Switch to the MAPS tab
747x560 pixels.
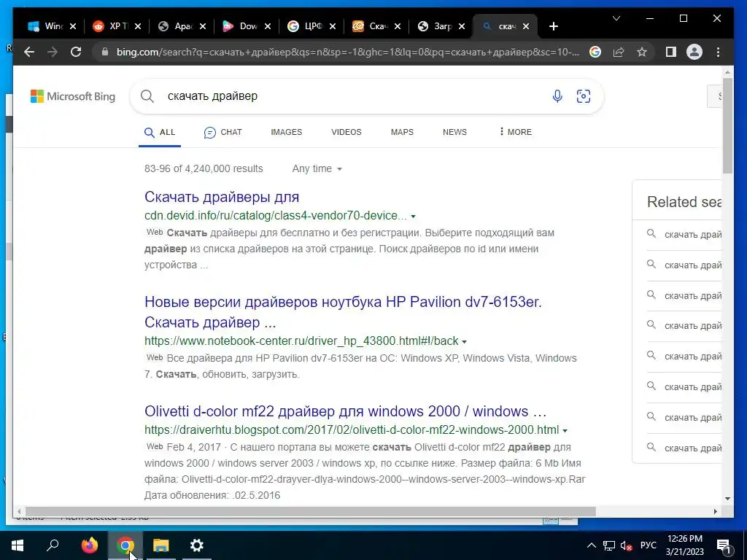[402, 132]
